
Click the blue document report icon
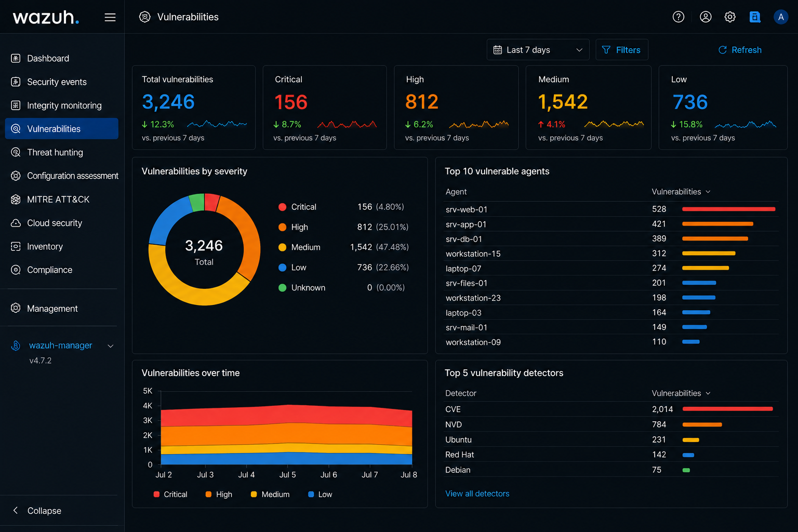tap(755, 17)
